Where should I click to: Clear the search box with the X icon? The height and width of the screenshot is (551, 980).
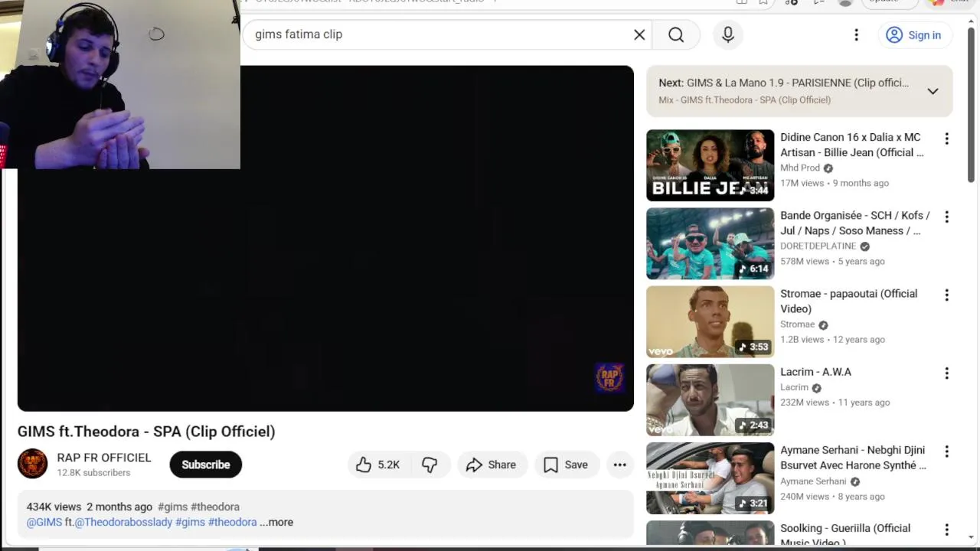639,34
